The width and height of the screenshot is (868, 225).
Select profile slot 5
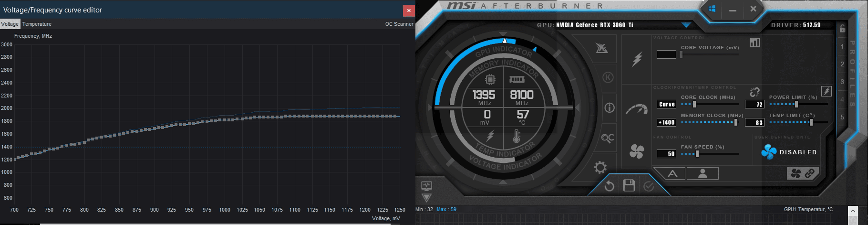point(842,117)
